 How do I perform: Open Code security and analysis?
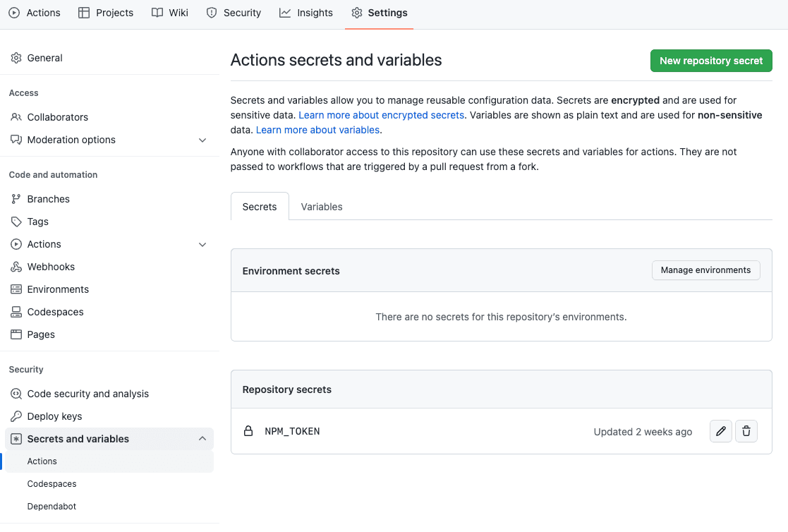pyautogui.click(x=109, y=394)
